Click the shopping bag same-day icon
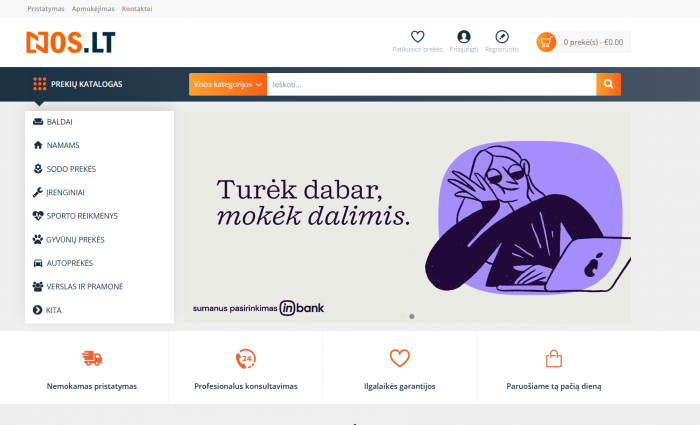The width and height of the screenshot is (700, 425). point(554,358)
